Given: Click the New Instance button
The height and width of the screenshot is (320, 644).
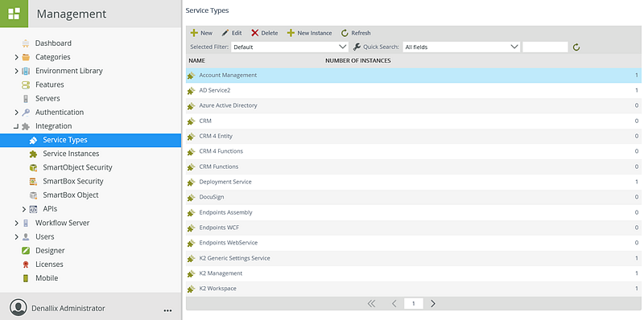Looking at the screenshot, I should [309, 33].
